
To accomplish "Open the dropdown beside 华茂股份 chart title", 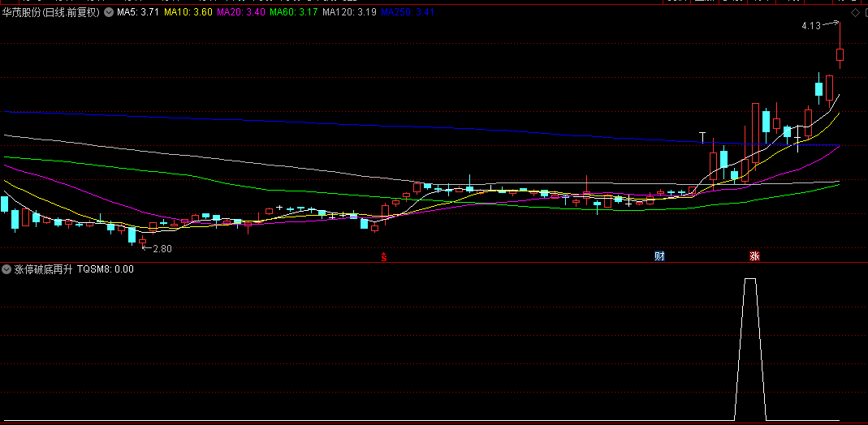I will (x=108, y=11).
